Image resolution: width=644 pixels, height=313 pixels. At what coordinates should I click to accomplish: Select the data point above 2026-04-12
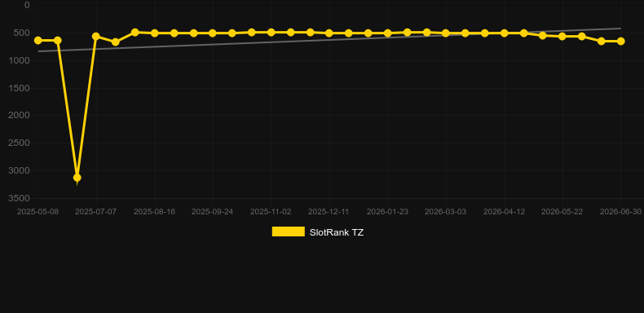504,33
